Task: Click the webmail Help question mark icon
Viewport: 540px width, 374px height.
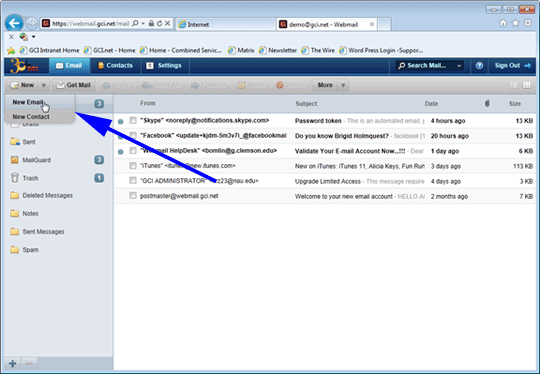Action: [479, 65]
